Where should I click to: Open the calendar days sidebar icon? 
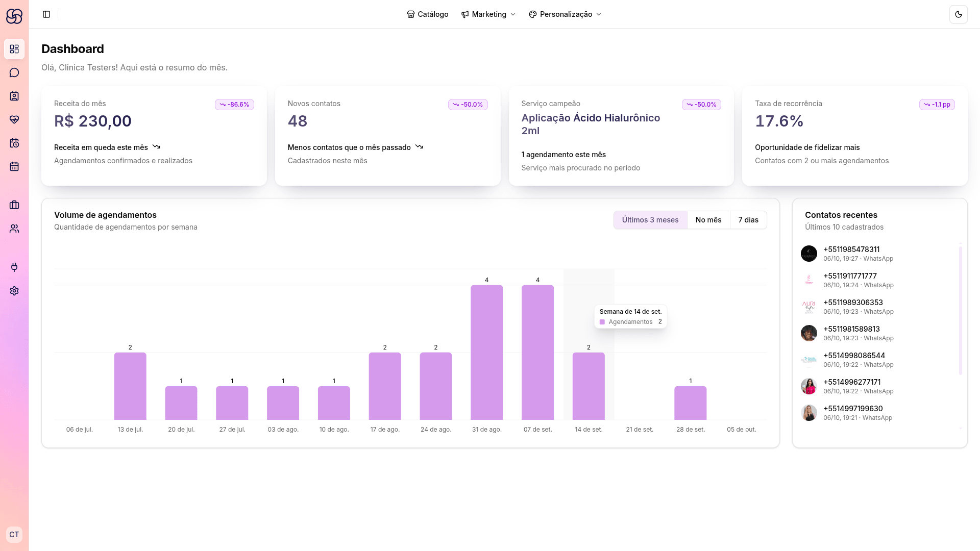(14, 166)
